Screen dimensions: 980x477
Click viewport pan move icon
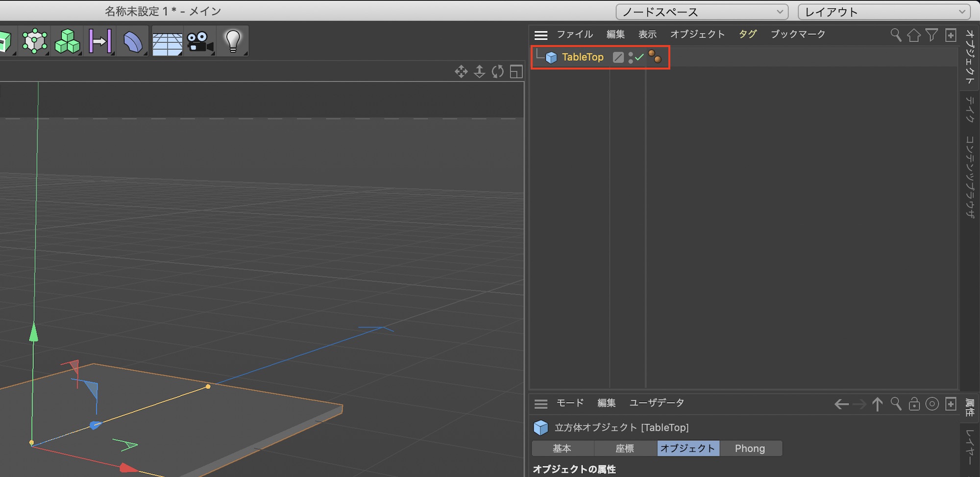pyautogui.click(x=461, y=72)
